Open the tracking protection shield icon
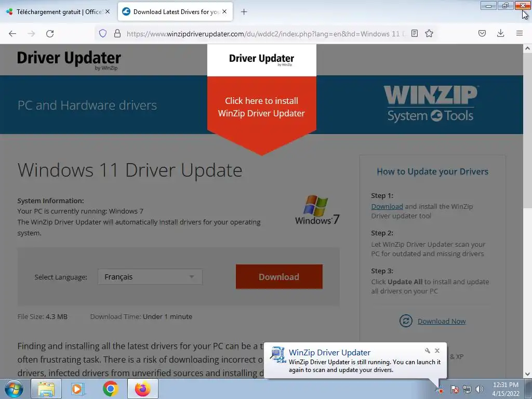 coord(103,33)
